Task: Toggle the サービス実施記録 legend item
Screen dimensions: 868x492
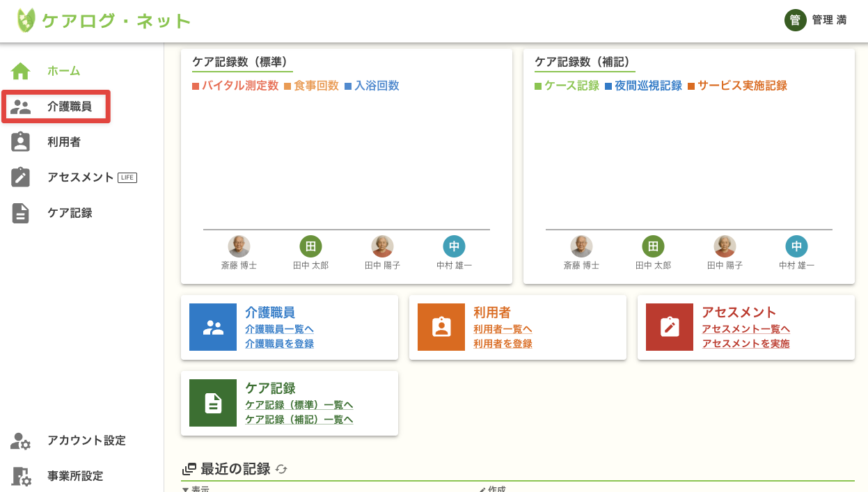Action: [x=737, y=86]
